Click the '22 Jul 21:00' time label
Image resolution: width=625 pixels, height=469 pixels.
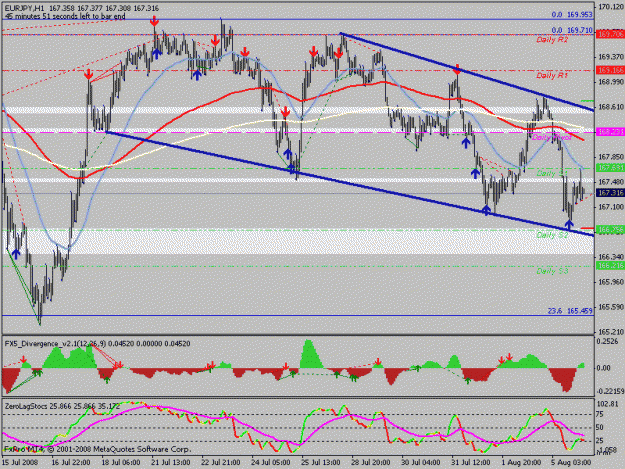click(x=221, y=463)
